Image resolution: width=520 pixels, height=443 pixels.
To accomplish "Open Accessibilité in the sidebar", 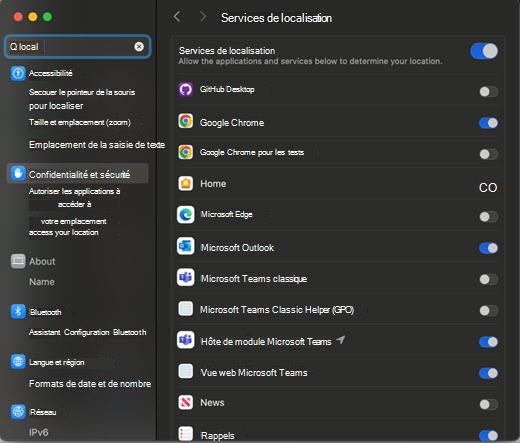I will [x=50, y=73].
